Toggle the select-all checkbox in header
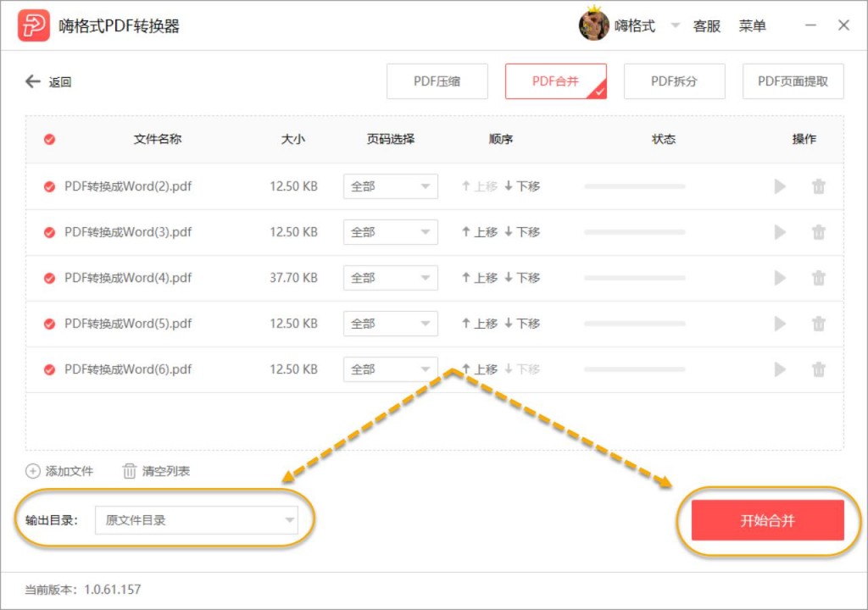The image size is (868, 610). [x=49, y=139]
